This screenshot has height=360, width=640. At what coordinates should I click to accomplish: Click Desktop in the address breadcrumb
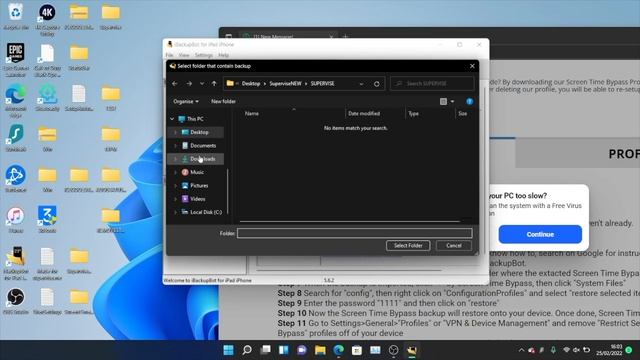(251, 84)
